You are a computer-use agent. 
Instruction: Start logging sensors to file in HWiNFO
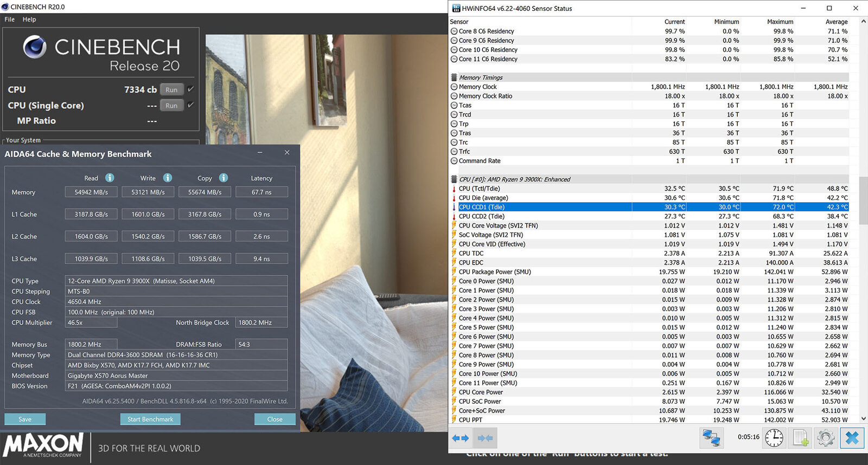(x=800, y=438)
